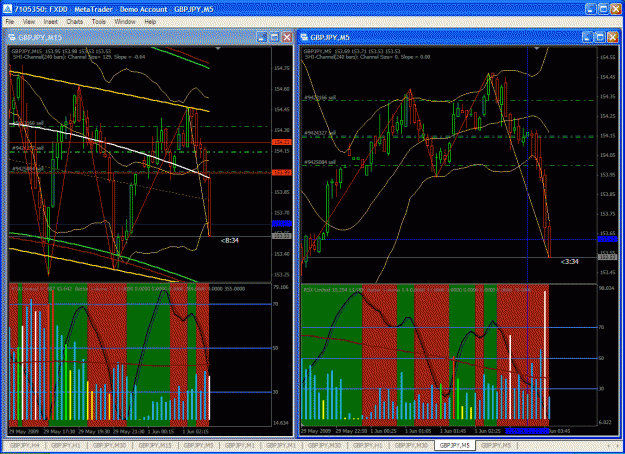The height and width of the screenshot is (454, 625).
Task: Switch to the GBPJPY,M15 chart tab
Action: coord(155,445)
